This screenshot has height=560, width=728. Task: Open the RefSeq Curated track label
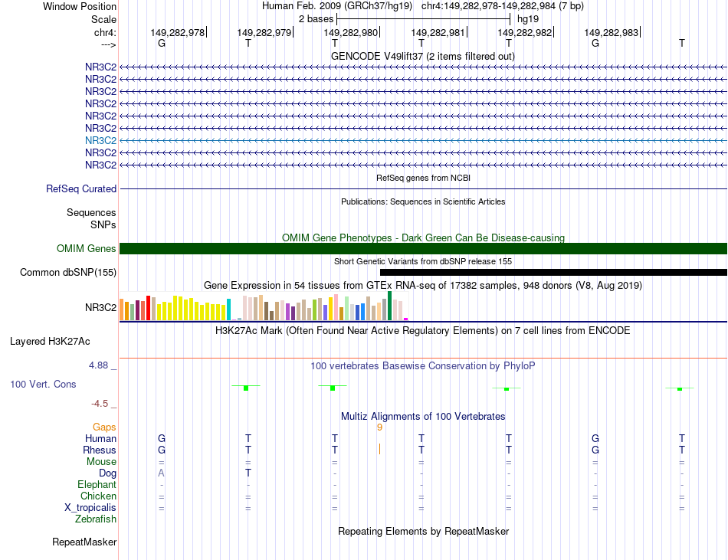pos(81,188)
